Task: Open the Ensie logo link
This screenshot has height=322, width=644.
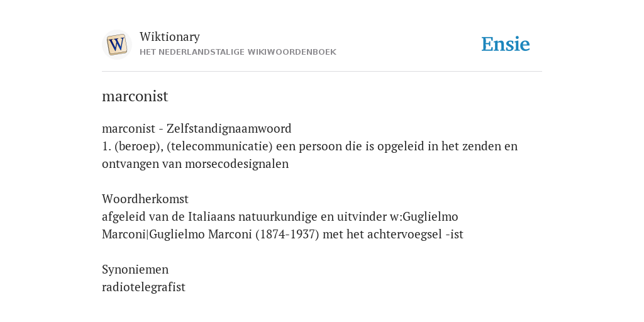Action: coord(506,45)
